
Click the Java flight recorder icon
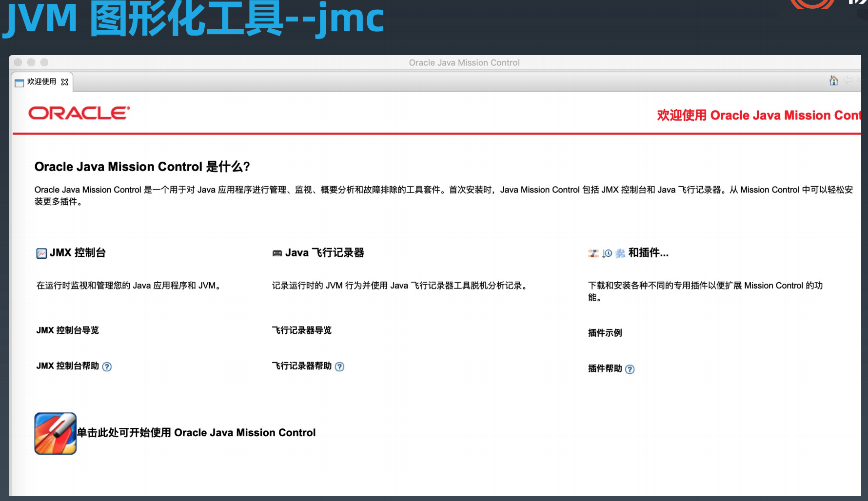click(x=277, y=253)
